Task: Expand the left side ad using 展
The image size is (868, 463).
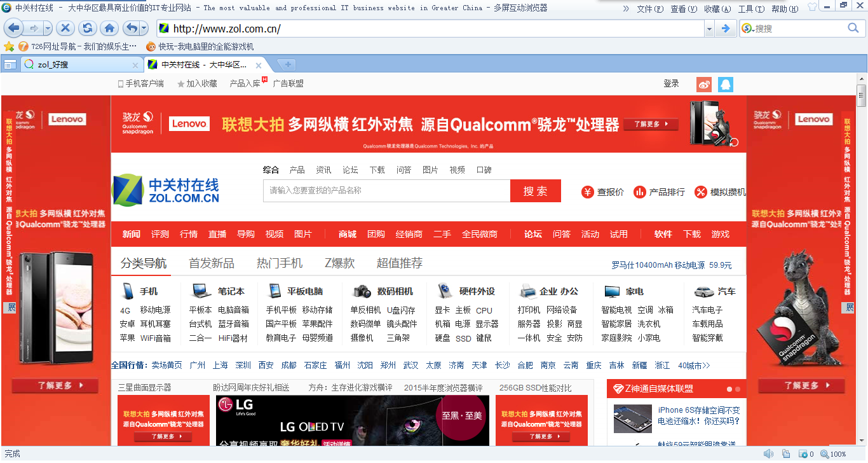Action: coord(11,308)
